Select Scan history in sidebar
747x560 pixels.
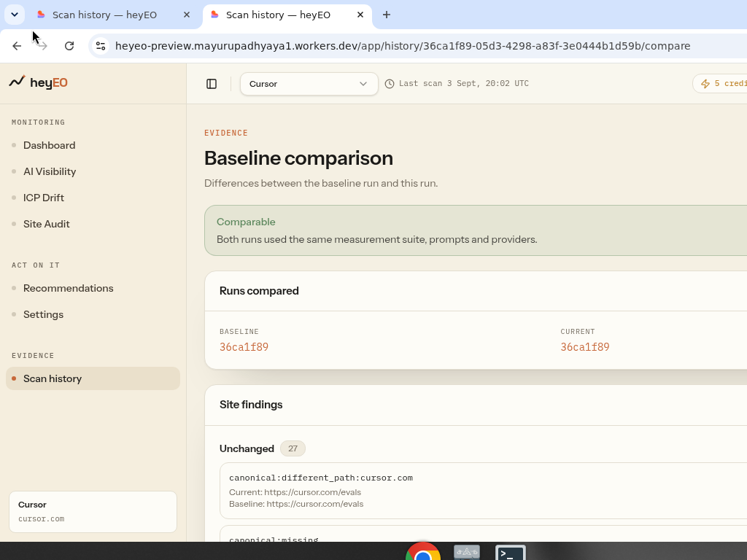pyautogui.click(x=93, y=378)
